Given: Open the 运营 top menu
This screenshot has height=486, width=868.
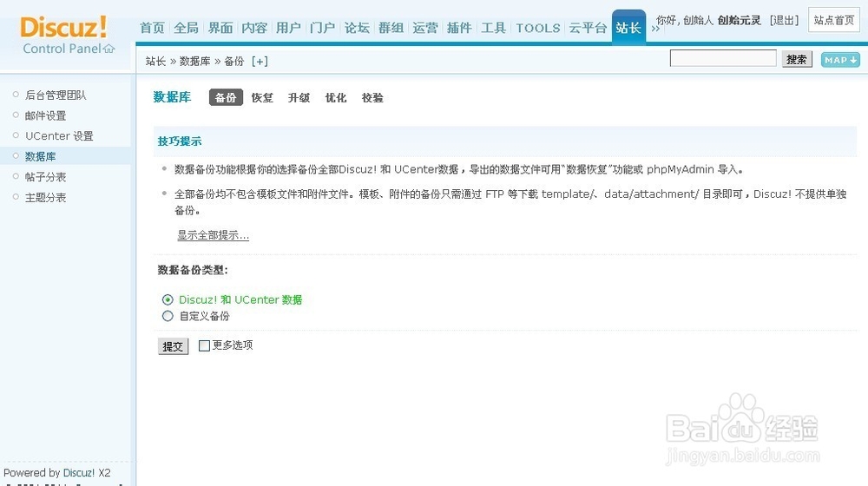Looking at the screenshot, I should (x=425, y=28).
